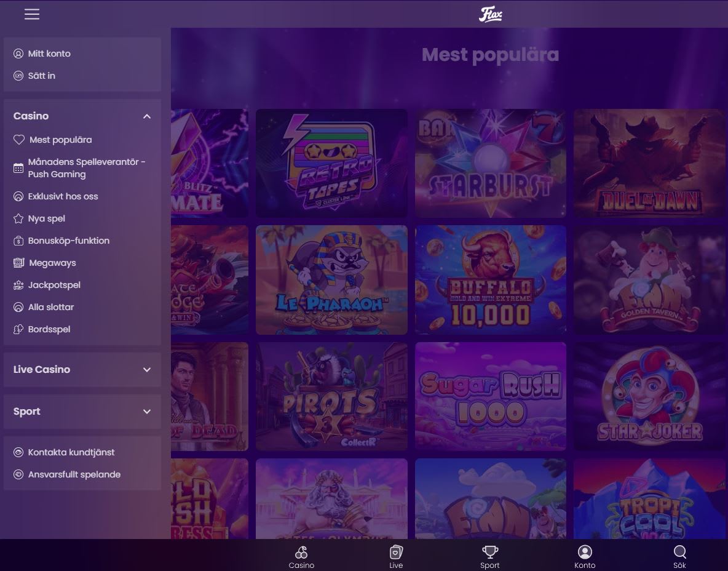
Task: Click the icon beside Alla slottar
Action: [18, 307]
